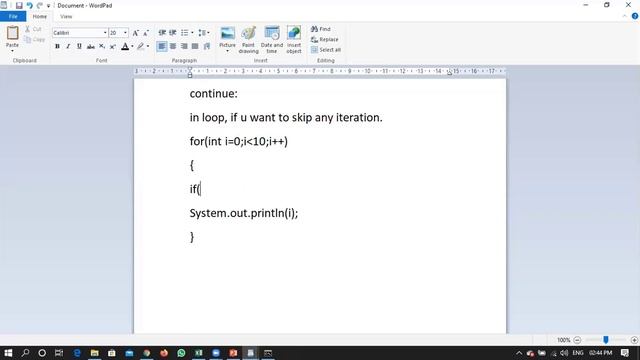Click the zoom out minus button
The image size is (640, 360).
(x=577, y=340)
